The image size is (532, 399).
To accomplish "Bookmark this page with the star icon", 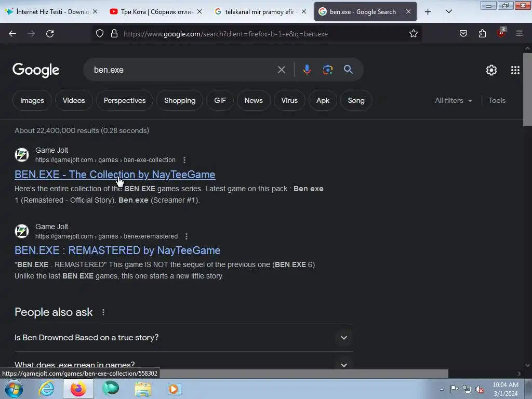I will [x=413, y=34].
